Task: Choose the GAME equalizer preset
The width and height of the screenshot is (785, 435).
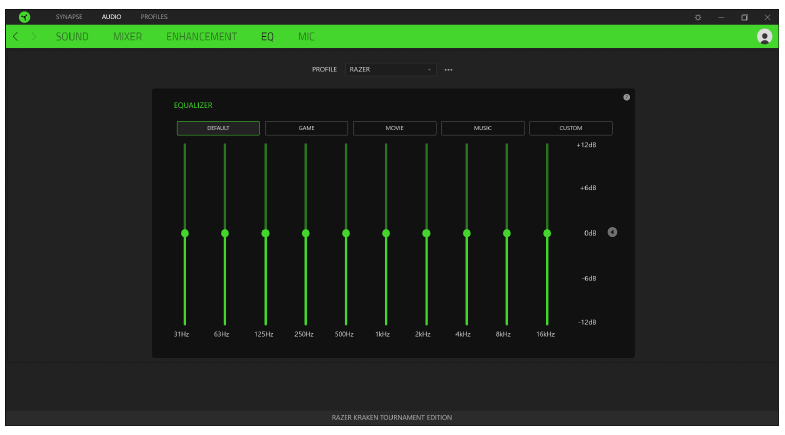Action: (x=306, y=128)
